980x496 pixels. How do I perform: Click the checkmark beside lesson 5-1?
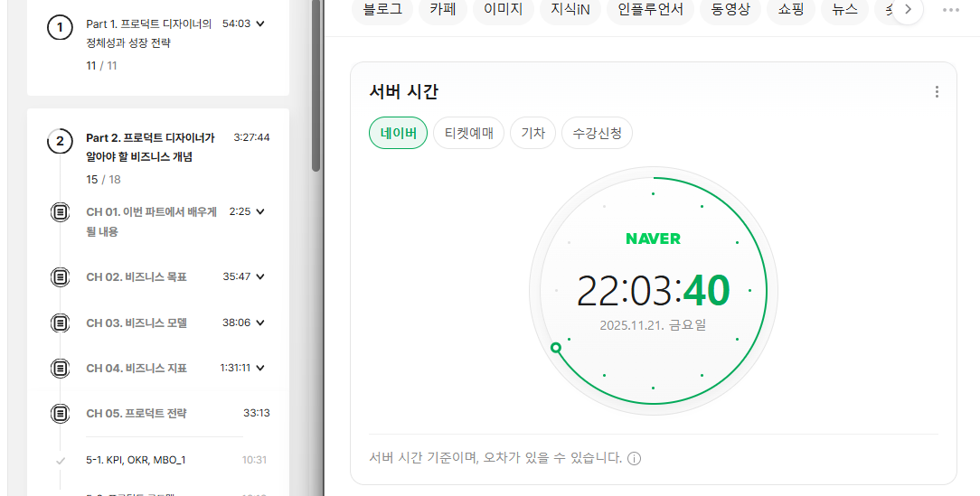pyautogui.click(x=61, y=461)
